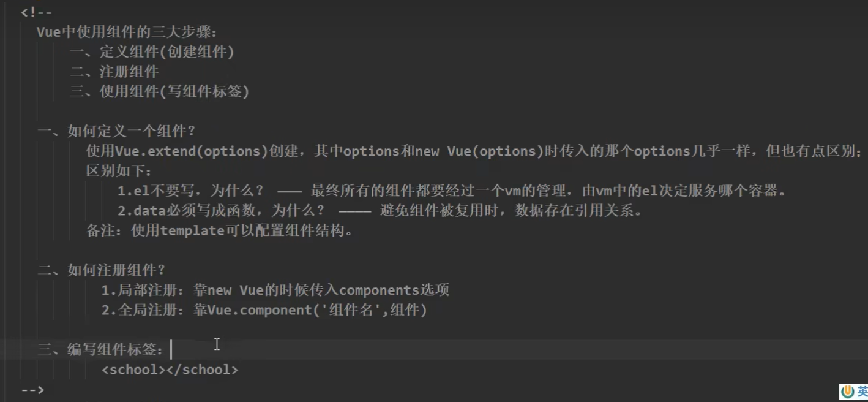Place cursor on 二、注册组件 line
Viewport: 868px width, 402px height.
(114, 72)
